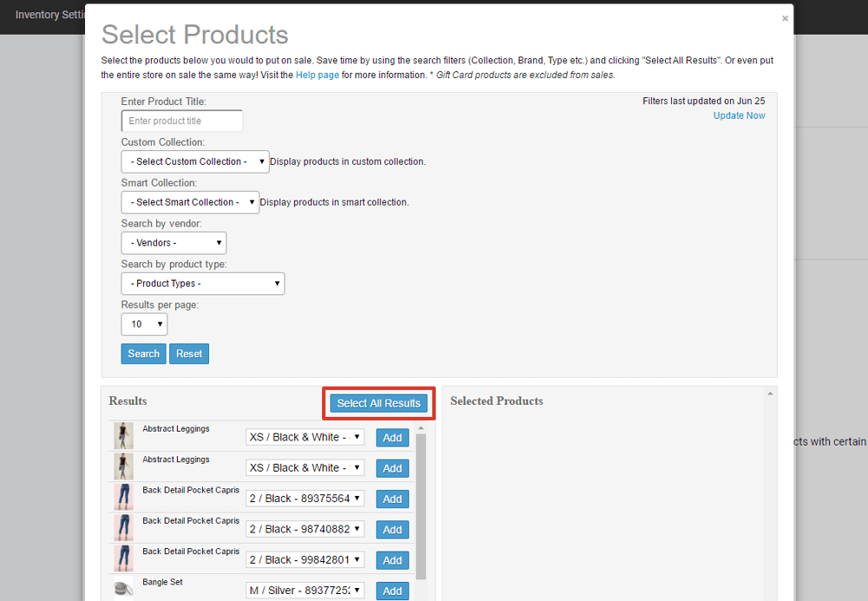Open the Help page link
Image resolution: width=868 pixels, height=601 pixels.
[x=317, y=75]
